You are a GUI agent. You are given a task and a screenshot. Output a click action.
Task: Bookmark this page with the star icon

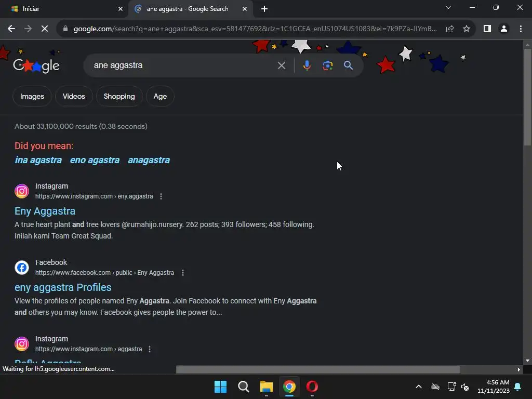tap(467, 29)
